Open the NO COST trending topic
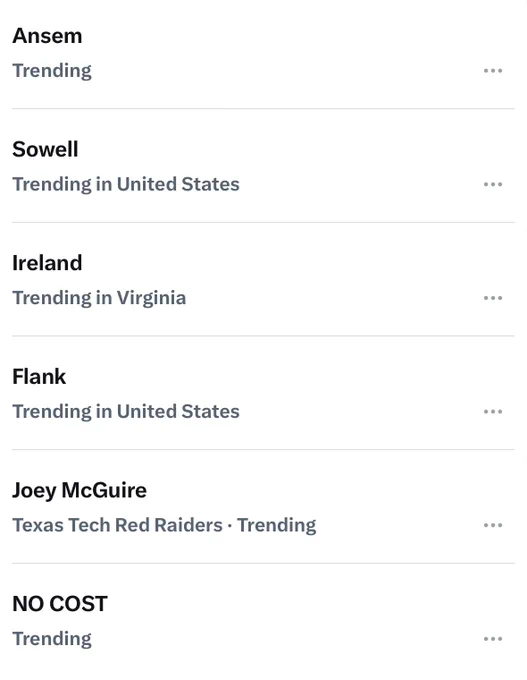 [60, 604]
